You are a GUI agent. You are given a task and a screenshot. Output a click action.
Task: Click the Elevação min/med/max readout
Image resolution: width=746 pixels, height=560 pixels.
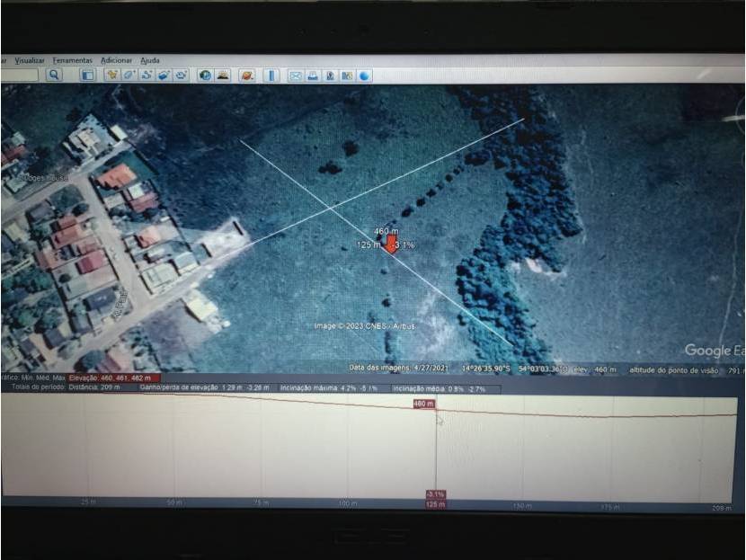(x=114, y=378)
